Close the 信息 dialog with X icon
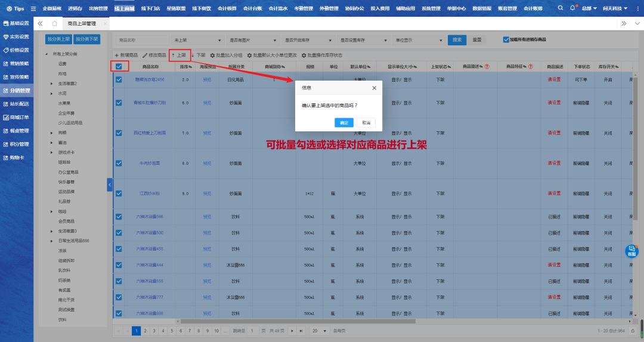 tap(374, 88)
